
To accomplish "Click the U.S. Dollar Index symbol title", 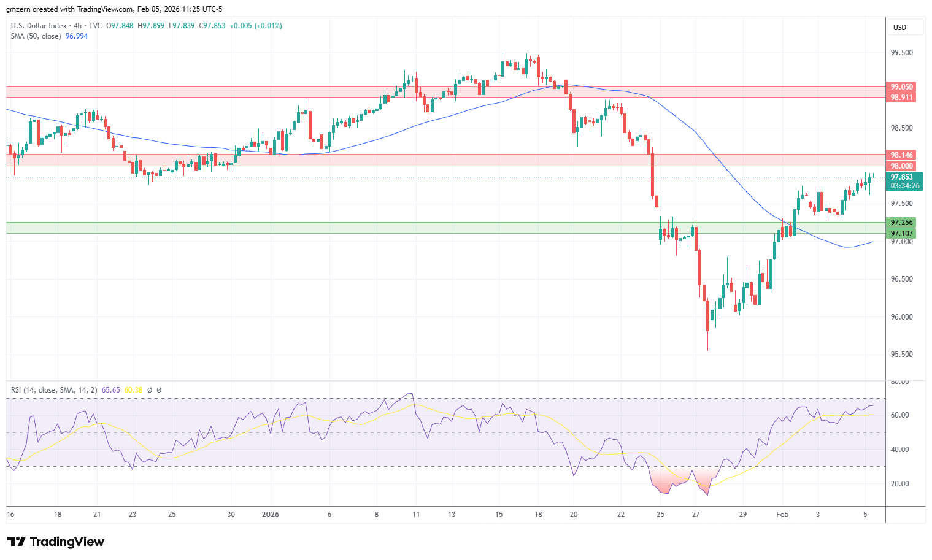I will click(38, 26).
